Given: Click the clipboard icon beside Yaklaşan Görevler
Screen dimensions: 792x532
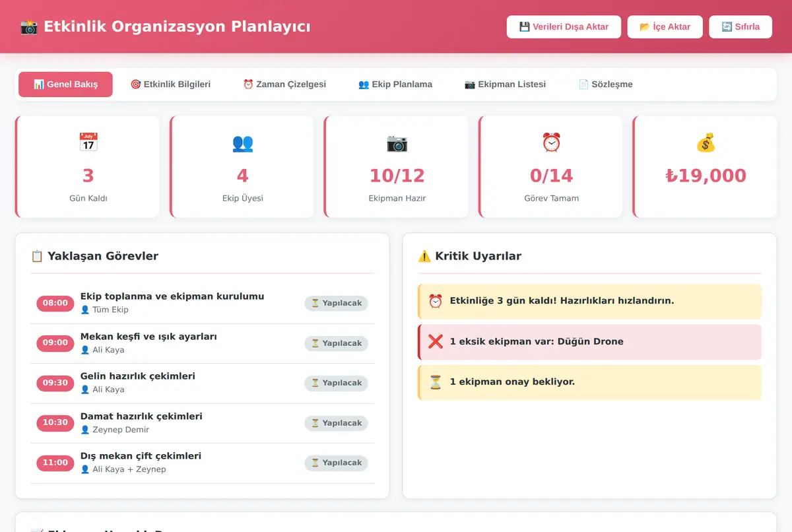Looking at the screenshot, I should [x=37, y=256].
